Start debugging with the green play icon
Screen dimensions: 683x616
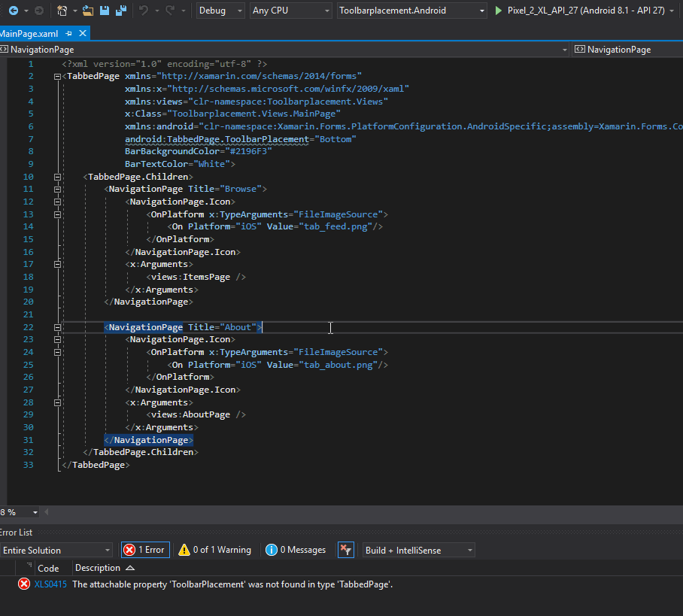click(498, 11)
